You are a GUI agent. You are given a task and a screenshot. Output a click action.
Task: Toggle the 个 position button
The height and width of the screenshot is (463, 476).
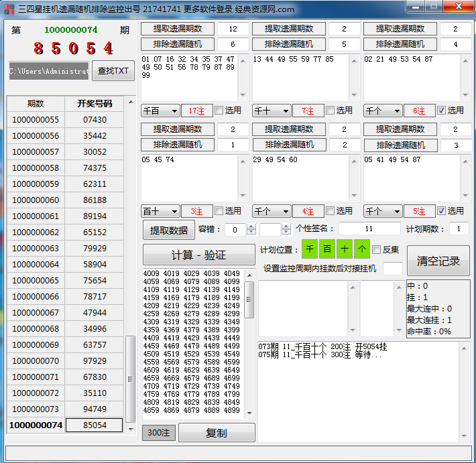click(361, 249)
